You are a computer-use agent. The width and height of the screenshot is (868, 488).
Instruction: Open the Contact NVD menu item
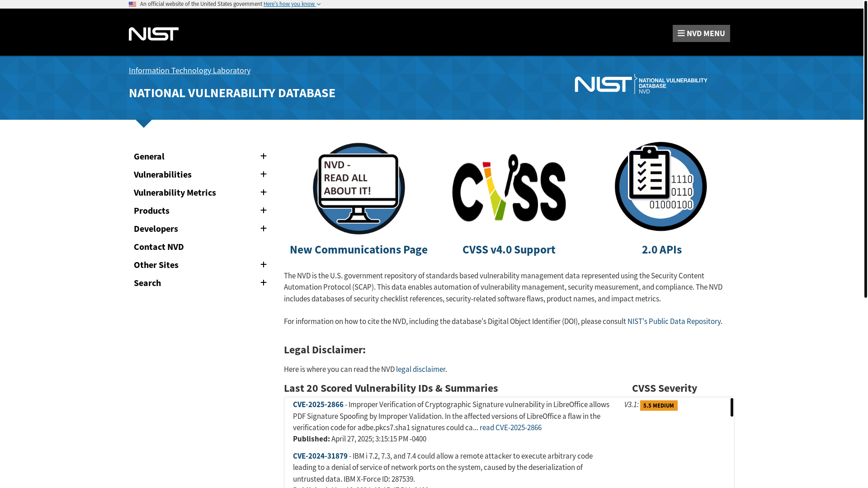159,247
